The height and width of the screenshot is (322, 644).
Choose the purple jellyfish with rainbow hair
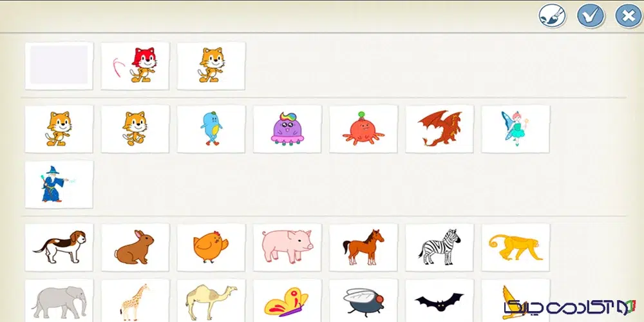tap(287, 129)
